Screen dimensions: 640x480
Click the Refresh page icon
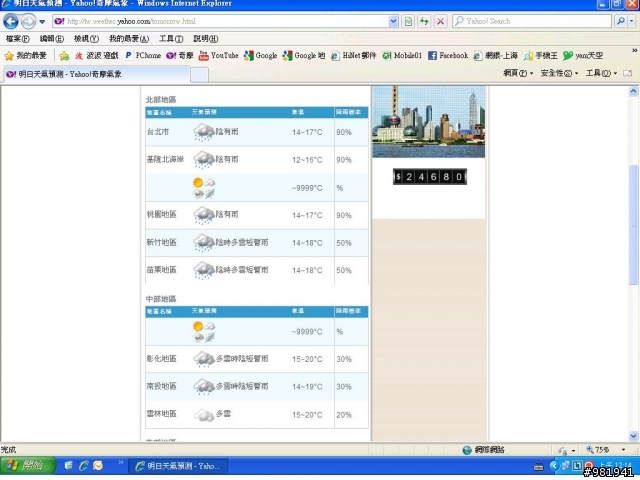point(424,21)
